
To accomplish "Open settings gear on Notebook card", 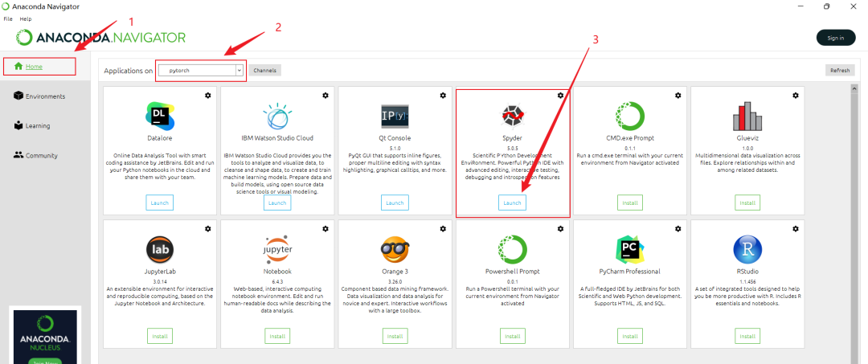I will [325, 228].
